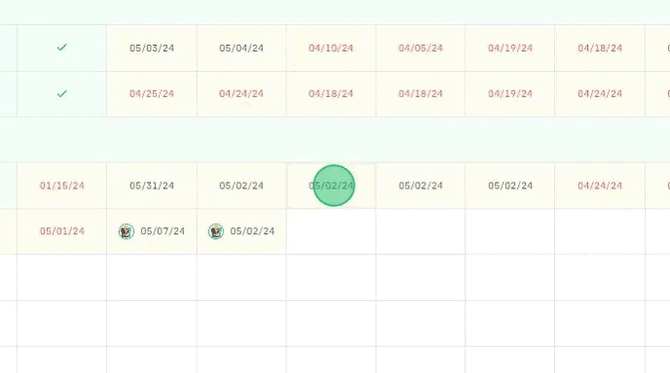Click the empty cell directly below 05/01/24
The image size is (670, 373).
62,277
